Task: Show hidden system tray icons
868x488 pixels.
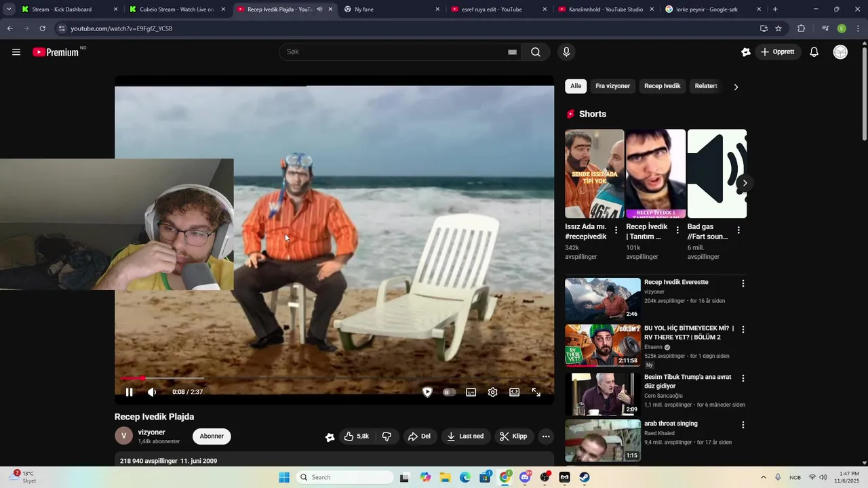Action: tap(763, 477)
